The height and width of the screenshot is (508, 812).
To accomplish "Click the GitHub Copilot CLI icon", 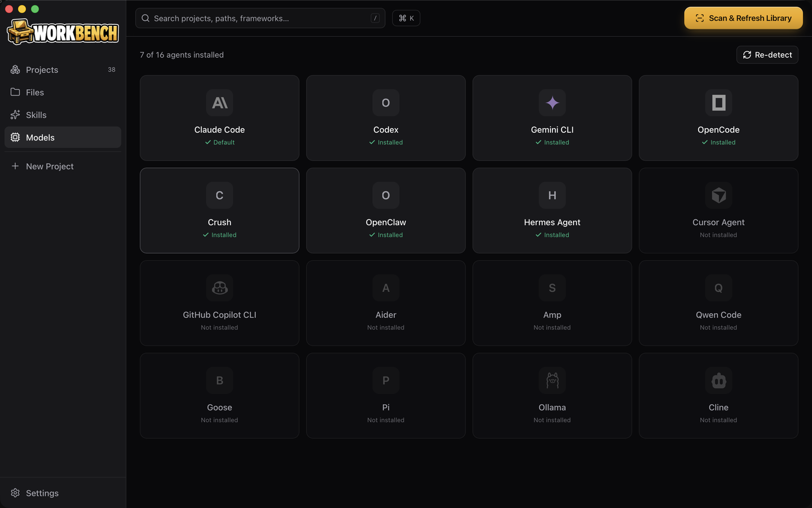I will 219,288.
